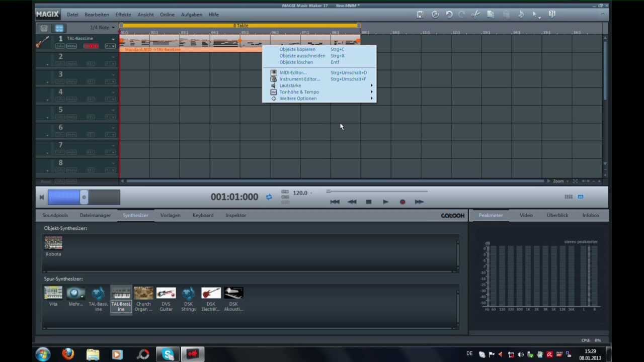Click the Redo icon
644x362 pixels.
462,15
